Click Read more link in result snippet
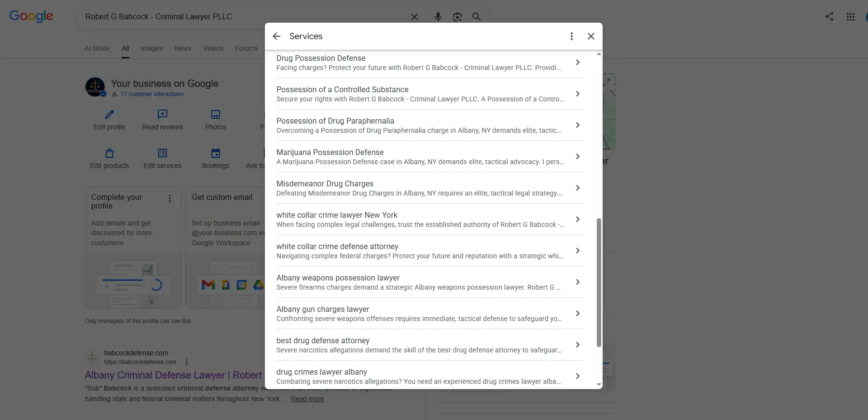The width and height of the screenshot is (868, 420). coord(307,399)
